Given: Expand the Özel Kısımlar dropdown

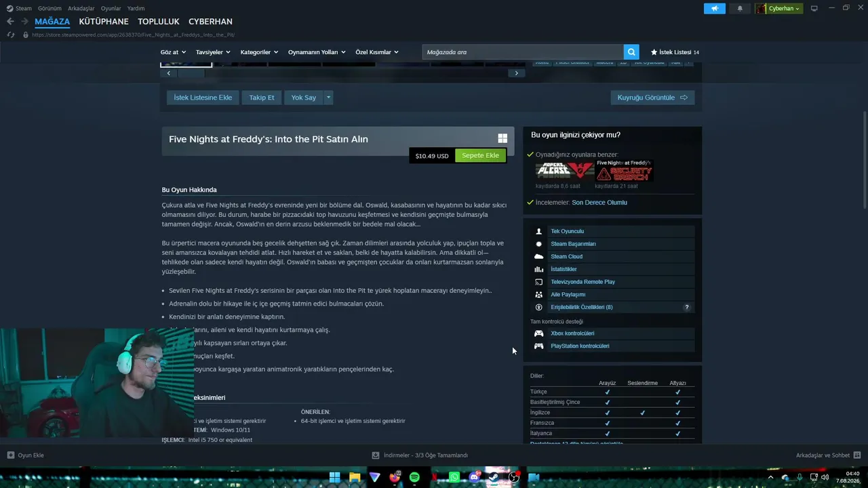Looking at the screenshot, I should [377, 52].
